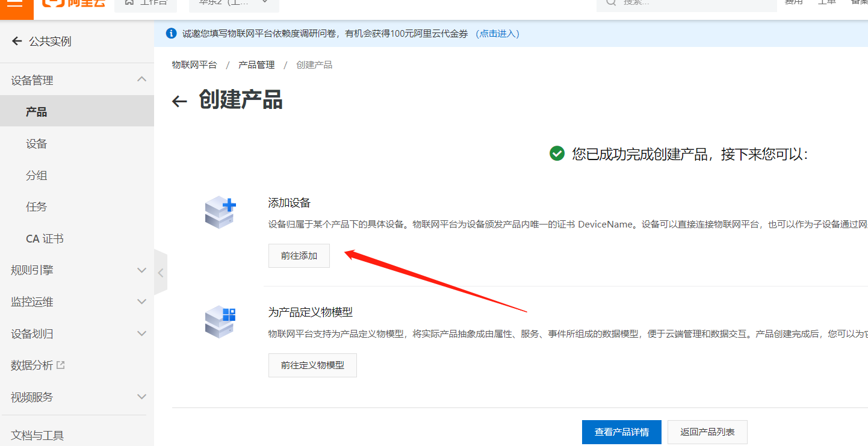This screenshot has width=868, height=446.
Task: Click the info icon in the survey banner
Action: coord(170,33)
